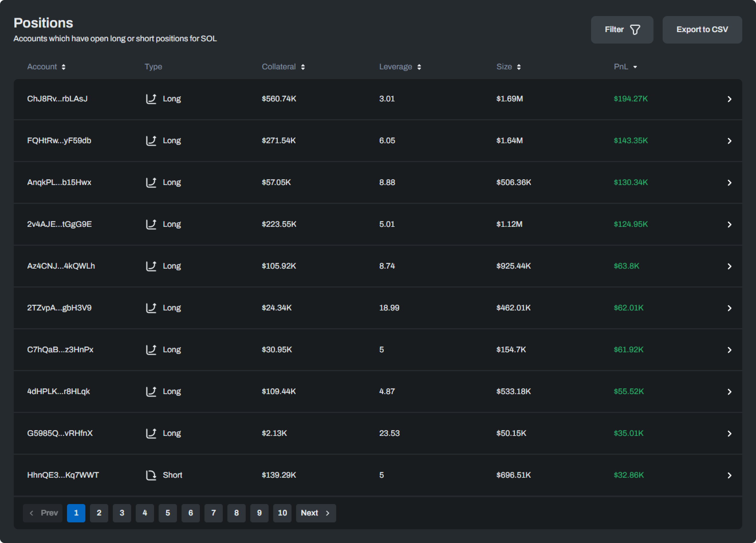This screenshot has height=543, width=756.
Task: Open details chevron for ChJ8Rv...rbLAsJ
Action: (729, 99)
